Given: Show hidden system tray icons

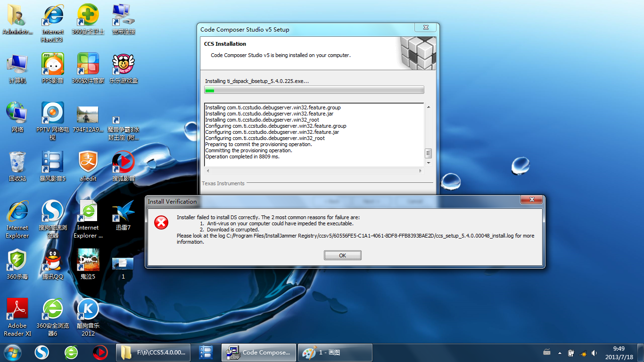Looking at the screenshot, I should click(560, 353).
